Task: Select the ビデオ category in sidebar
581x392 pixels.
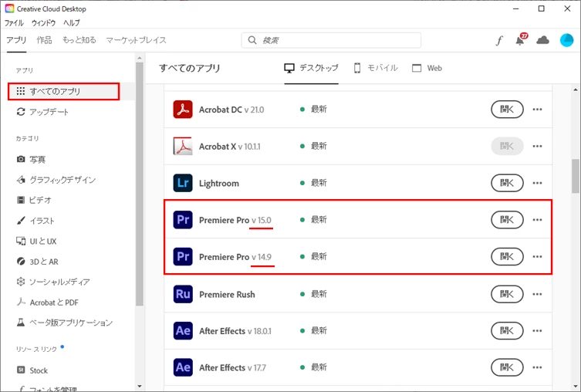Action: tap(35, 200)
